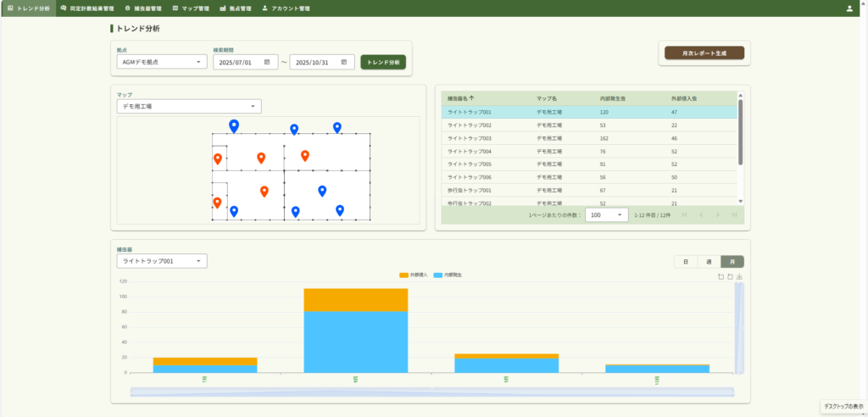Click the sort arrow beside 捕虫器名 header
868x417 pixels.
pyautogui.click(x=472, y=98)
